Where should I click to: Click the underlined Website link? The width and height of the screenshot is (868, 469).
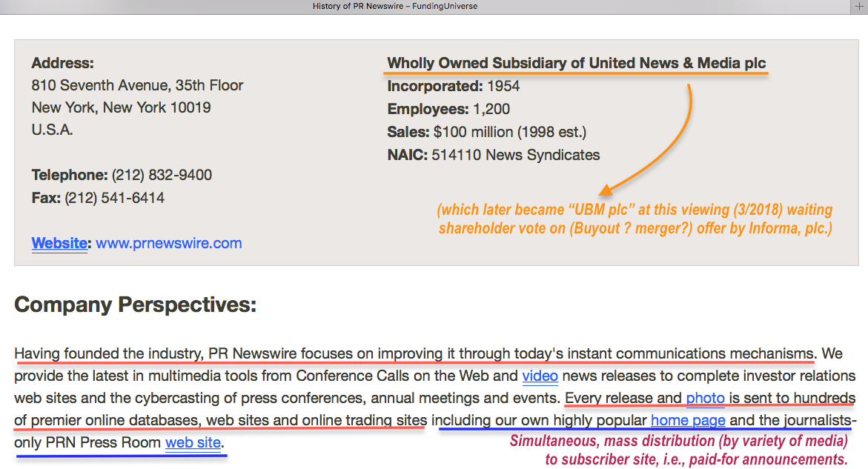pos(59,243)
